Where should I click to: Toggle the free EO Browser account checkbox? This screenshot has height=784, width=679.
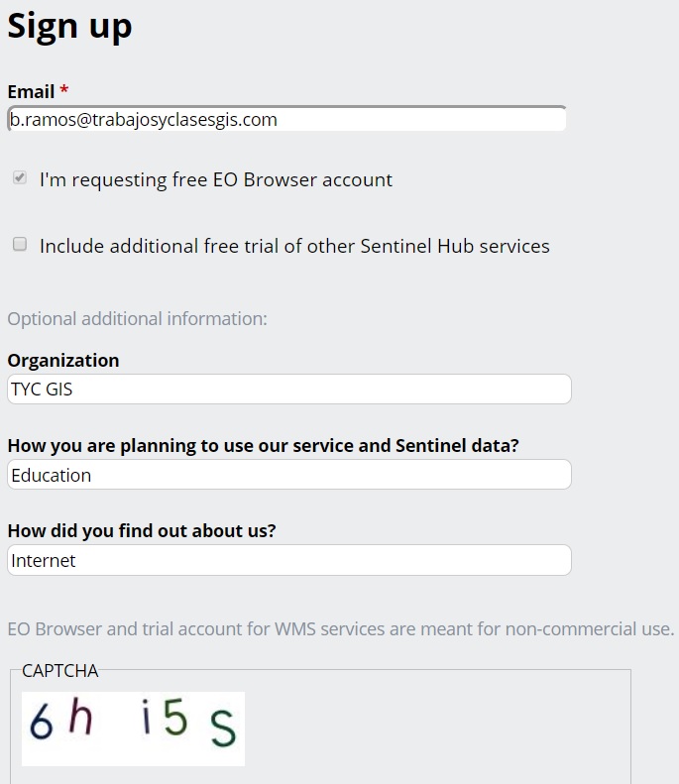(20, 177)
